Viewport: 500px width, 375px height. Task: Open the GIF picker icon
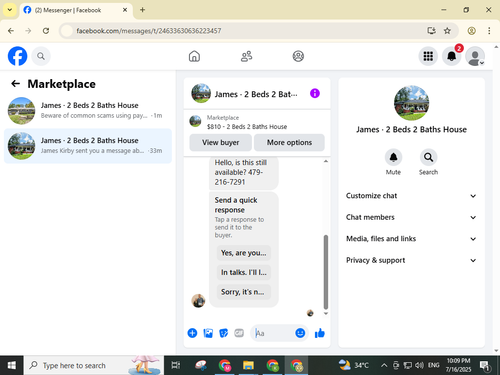(239, 333)
